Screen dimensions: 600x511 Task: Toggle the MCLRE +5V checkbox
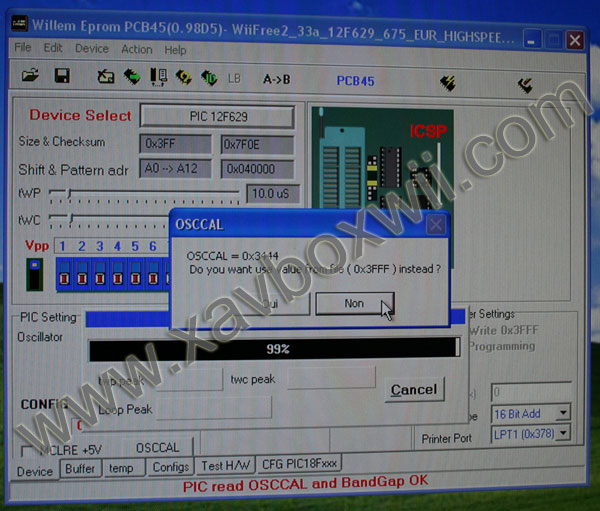[x=28, y=451]
